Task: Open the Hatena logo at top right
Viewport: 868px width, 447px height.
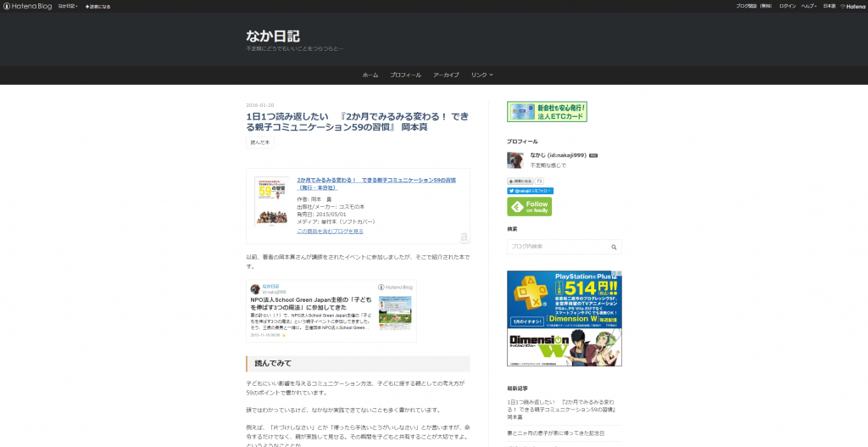Action: [x=853, y=6]
